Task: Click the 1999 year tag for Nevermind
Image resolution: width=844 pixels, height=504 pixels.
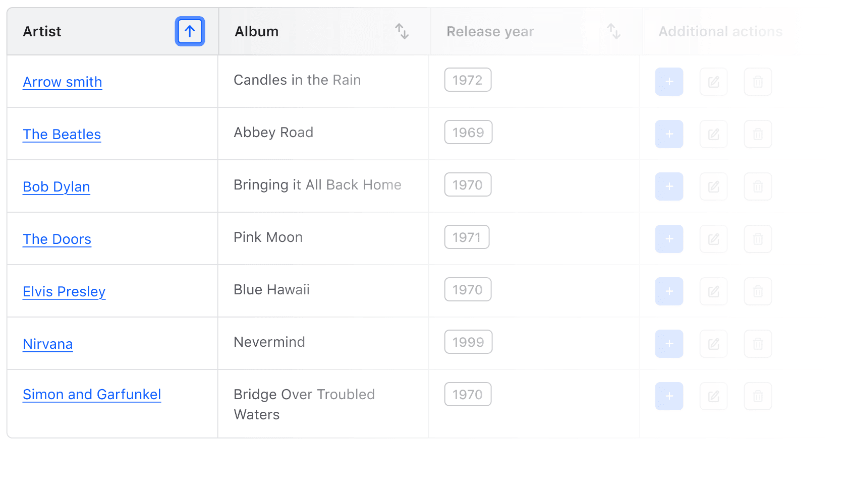Action: [x=468, y=342]
